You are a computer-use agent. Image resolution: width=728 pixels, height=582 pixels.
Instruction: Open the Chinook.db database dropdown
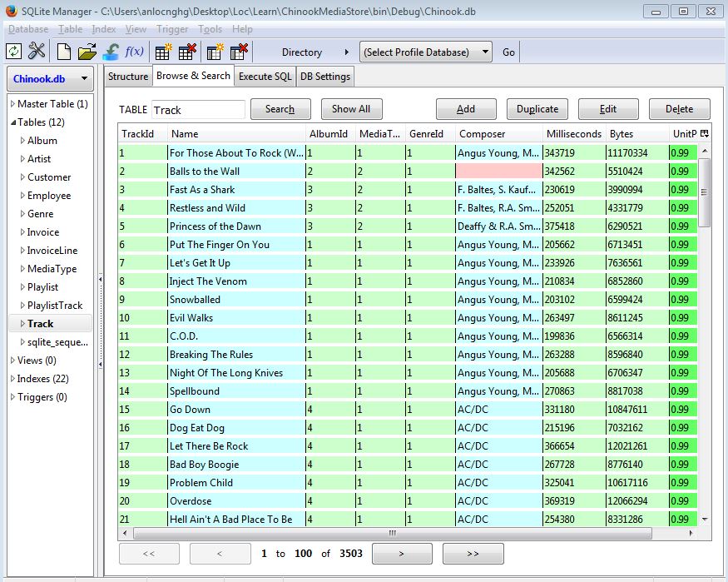coord(50,78)
